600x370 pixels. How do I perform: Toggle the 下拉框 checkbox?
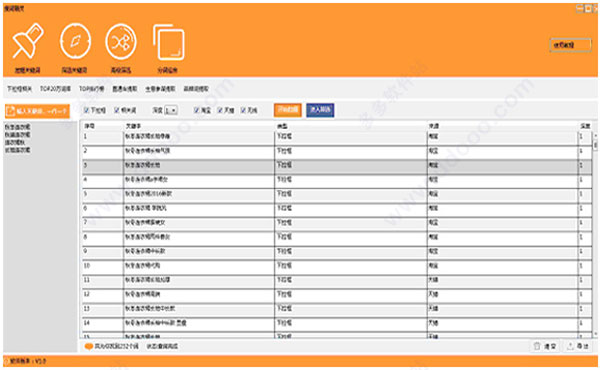point(86,110)
